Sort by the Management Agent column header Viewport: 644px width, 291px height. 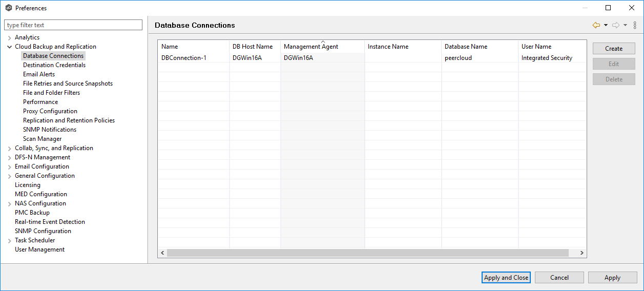[x=311, y=47]
